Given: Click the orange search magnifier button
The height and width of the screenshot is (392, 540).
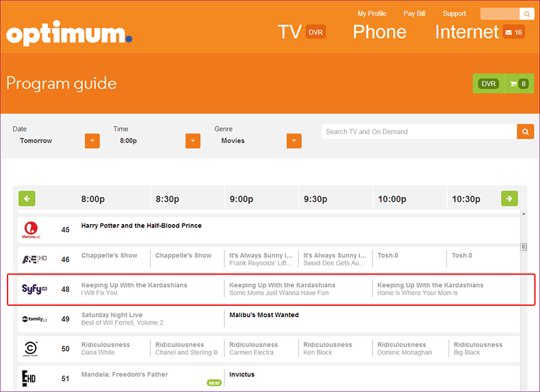Looking at the screenshot, I should pyautogui.click(x=525, y=132).
